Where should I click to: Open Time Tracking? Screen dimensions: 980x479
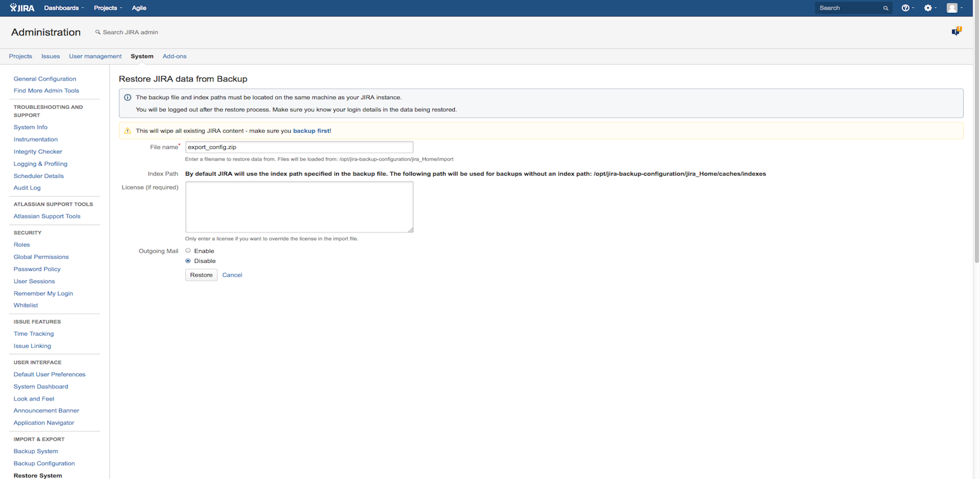34,334
